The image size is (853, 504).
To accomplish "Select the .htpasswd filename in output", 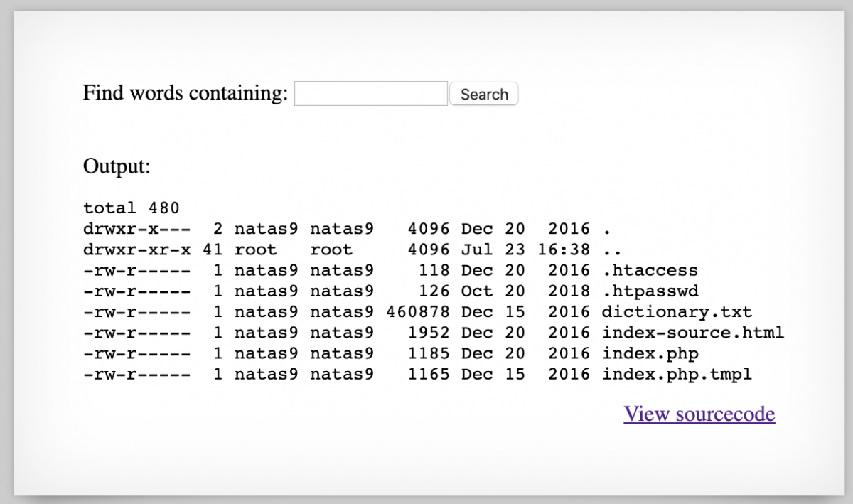I will (x=650, y=291).
